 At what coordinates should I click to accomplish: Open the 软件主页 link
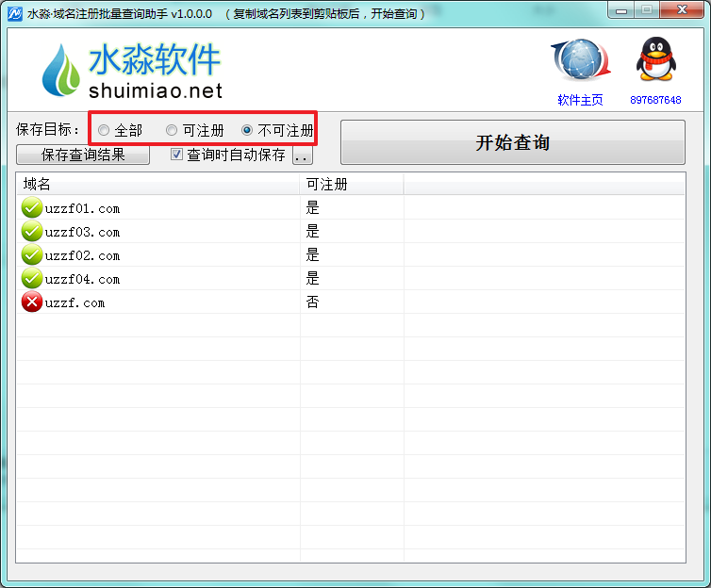tap(581, 100)
